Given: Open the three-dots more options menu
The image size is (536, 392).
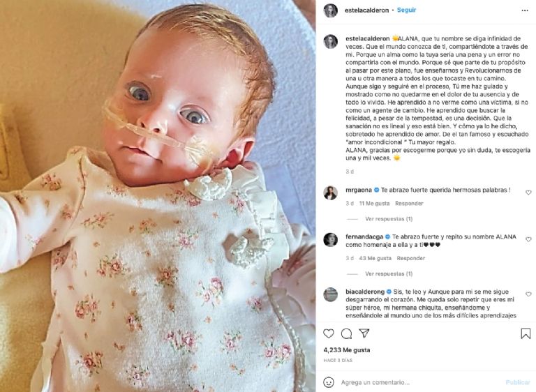Looking at the screenshot, I should (x=525, y=10).
